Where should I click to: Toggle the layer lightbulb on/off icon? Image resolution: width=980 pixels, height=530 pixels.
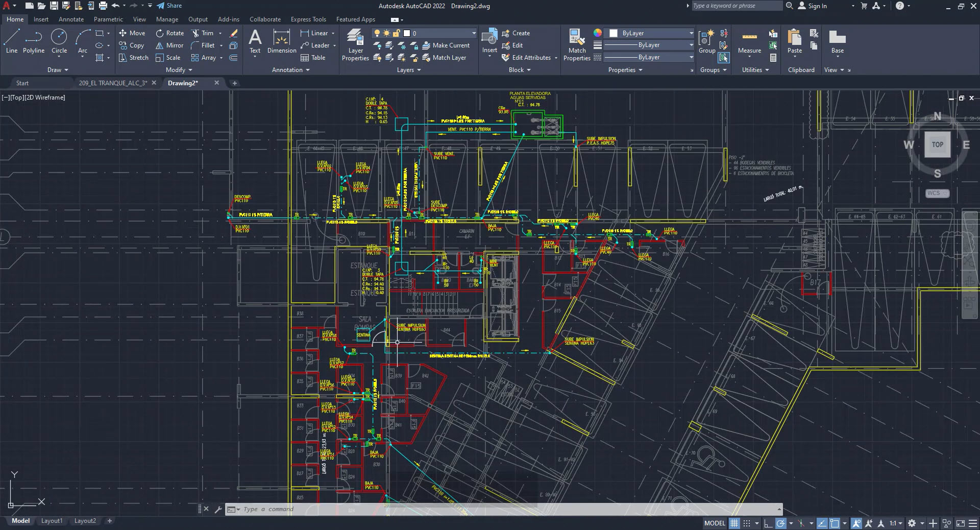coord(377,33)
